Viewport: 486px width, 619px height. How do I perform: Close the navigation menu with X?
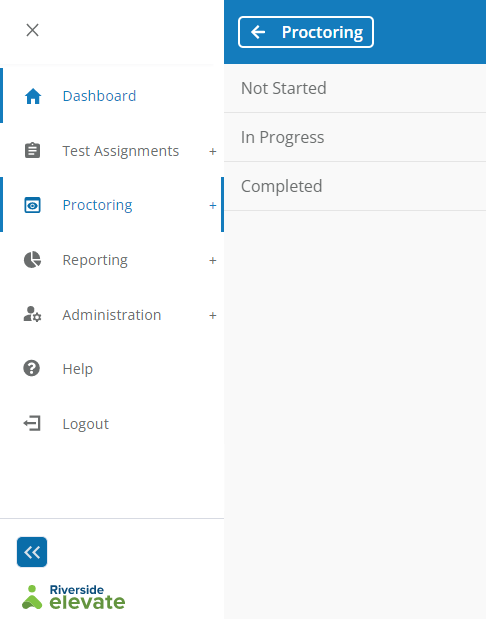coord(32,30)
